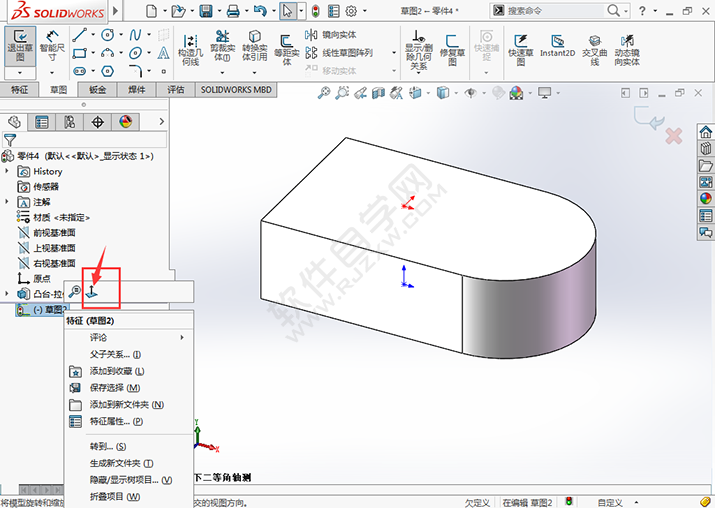Expand the 凸台-拉伸 feature node
This screenshot has height=508, width=715.
click(7, 294)
